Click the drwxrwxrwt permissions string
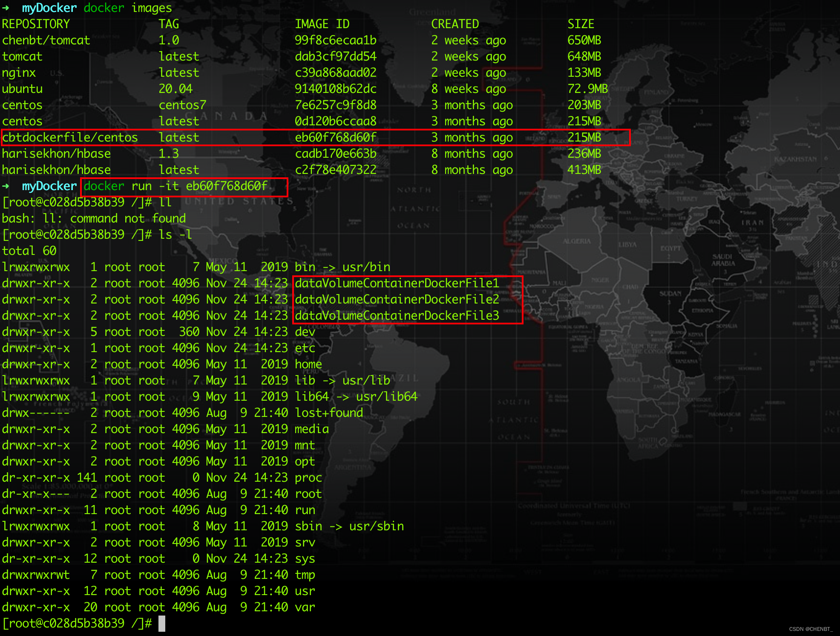Image resolution: width=840 pixels, height=636 pixels. 36,575
